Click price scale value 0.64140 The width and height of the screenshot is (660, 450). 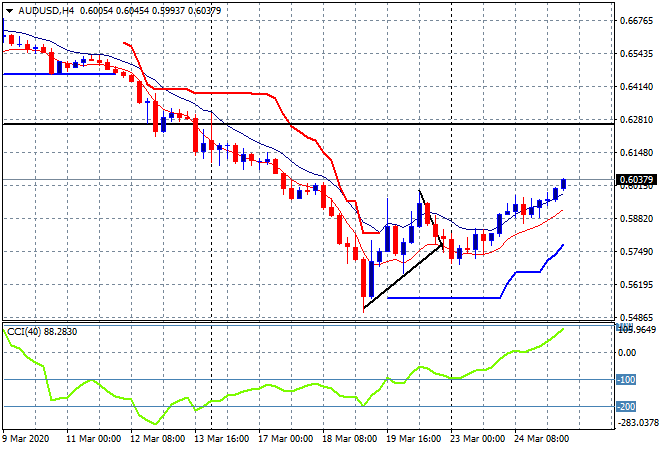pyautogui.click(x=636, y=87)
